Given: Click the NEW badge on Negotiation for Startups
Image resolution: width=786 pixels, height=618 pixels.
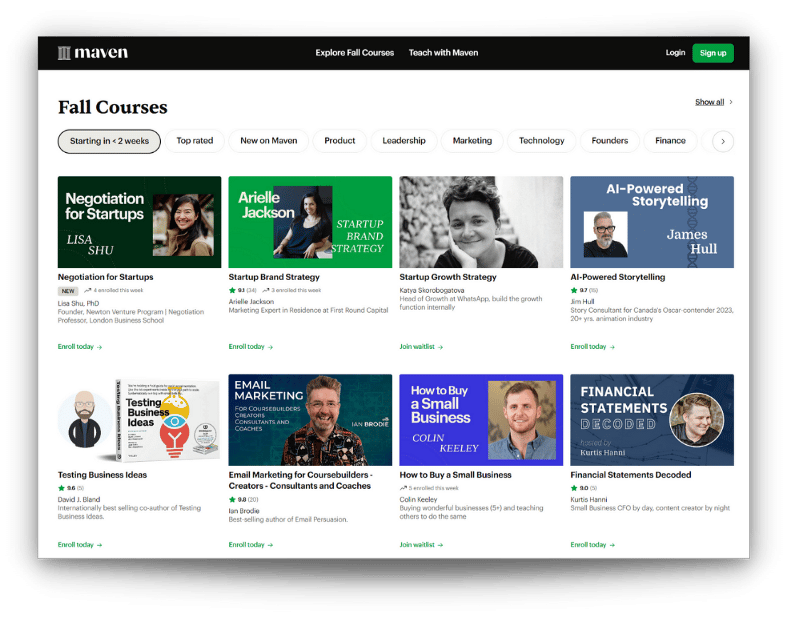Looking at the screenshot, I should pyautogui.click(x=68, y=291).
